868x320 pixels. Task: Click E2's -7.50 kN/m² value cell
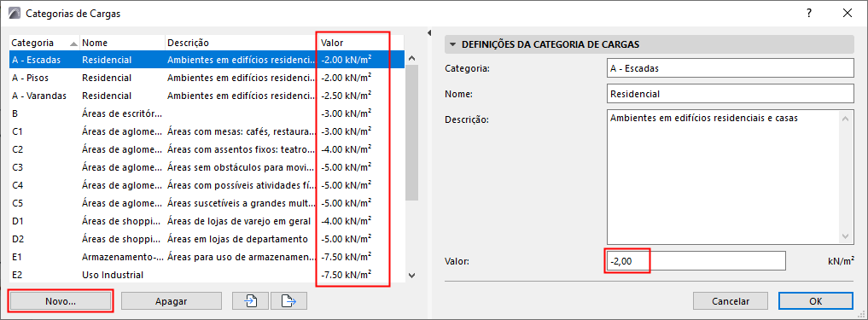coord(346,275)
